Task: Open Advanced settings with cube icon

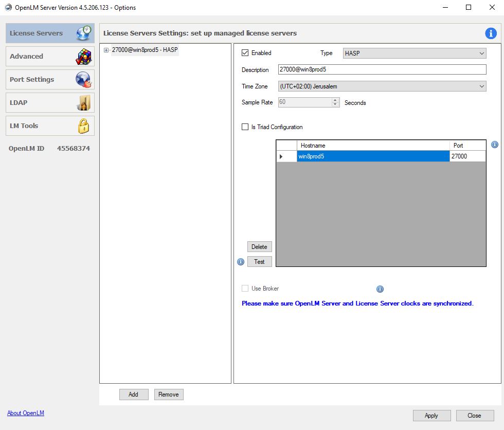Action: (x=50, y=57)
